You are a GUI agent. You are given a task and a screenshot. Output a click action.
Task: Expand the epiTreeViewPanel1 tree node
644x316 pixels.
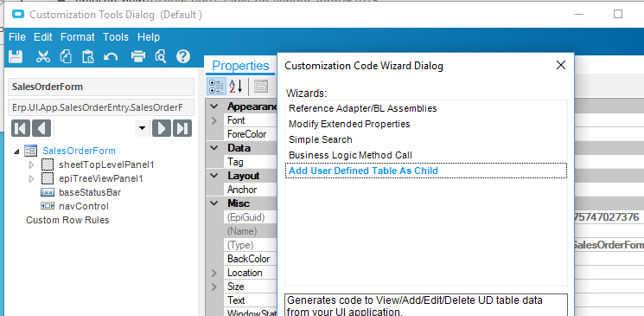click(32, 179)
